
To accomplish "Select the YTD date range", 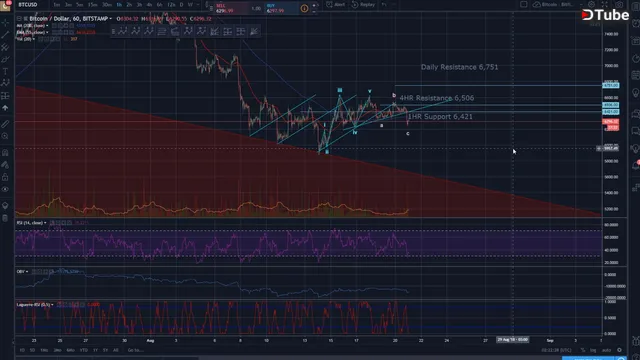I will point(84,350).
